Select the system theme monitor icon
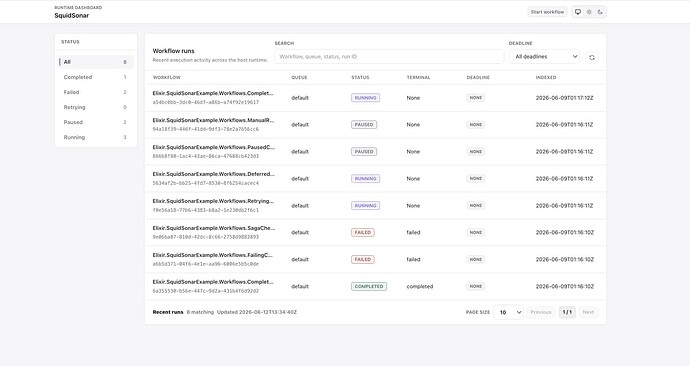The width and height of the screenshot is (690, 366). point(578,12)
